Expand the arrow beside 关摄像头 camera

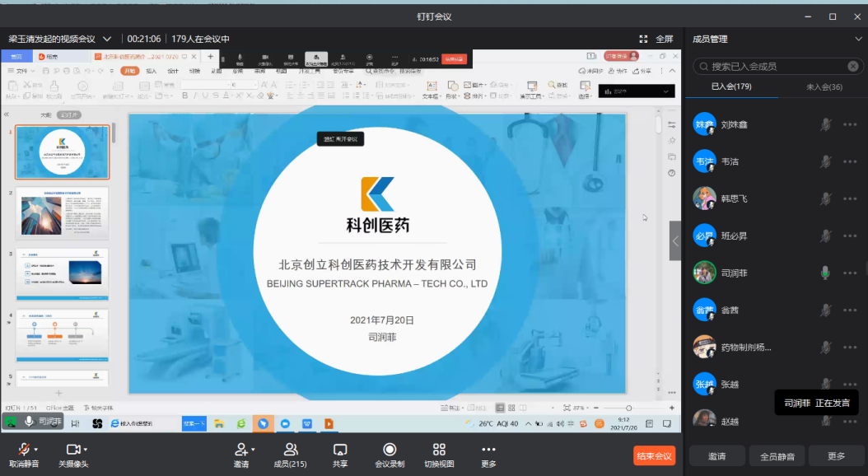(x=86, y=449)
